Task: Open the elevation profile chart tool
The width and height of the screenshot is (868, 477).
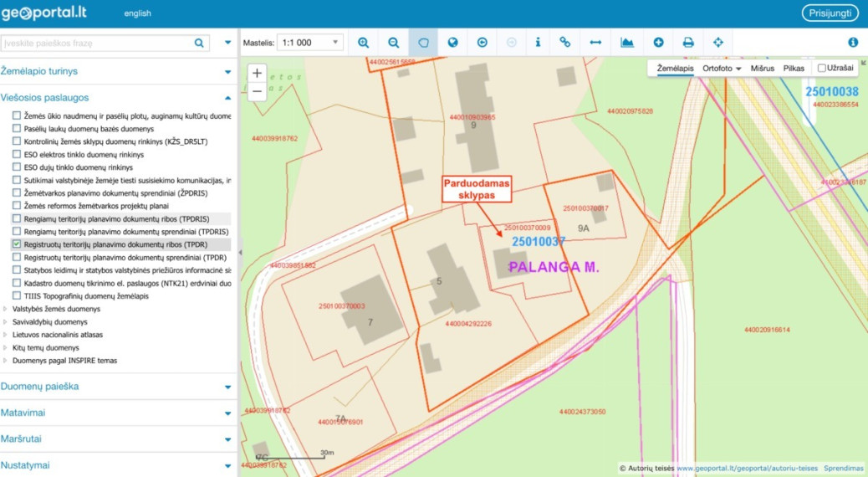Action: [627, 43]
